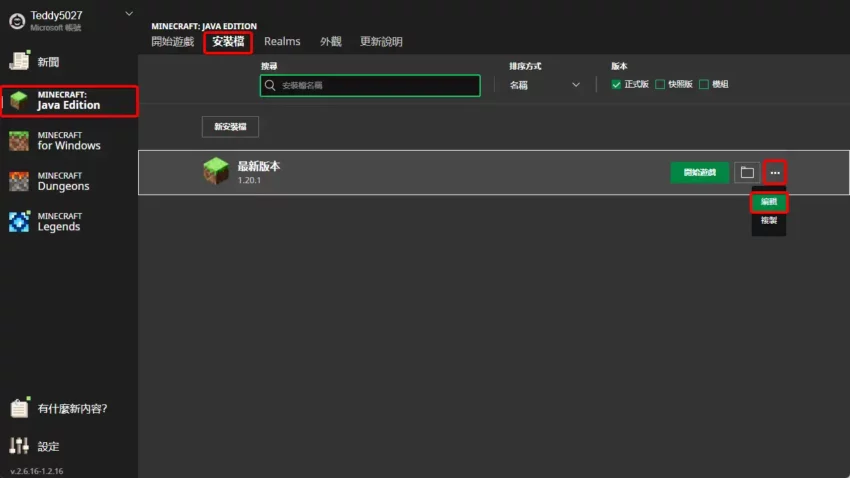Select Minecraft Dungeons in sidebar

(x=69, y=182)
